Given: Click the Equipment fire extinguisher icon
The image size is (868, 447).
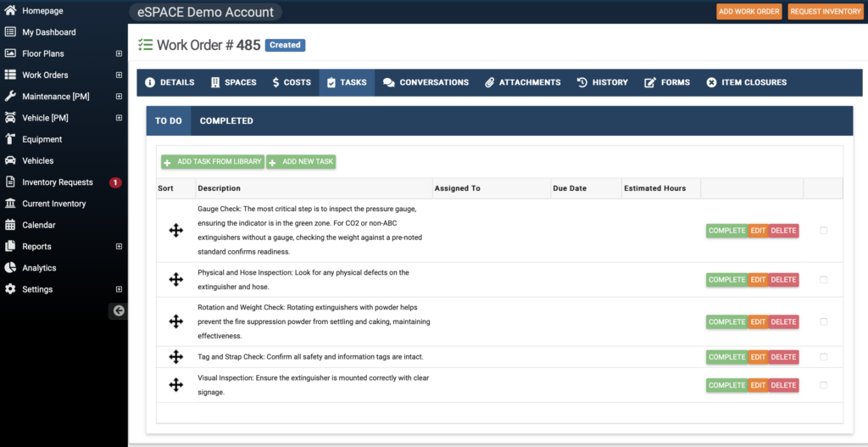Looking at the screenshot, I should click(x=10, y=139).
